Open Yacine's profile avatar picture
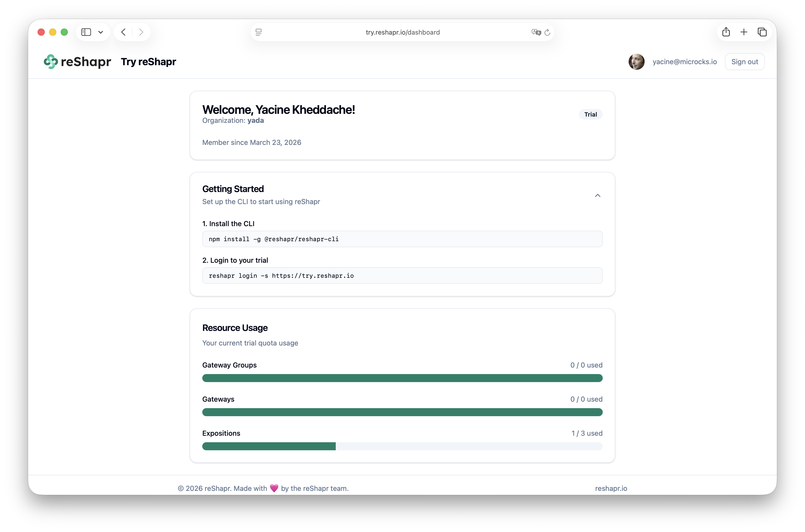The height and width of the screenshot is (532, 805). (636, 61)
